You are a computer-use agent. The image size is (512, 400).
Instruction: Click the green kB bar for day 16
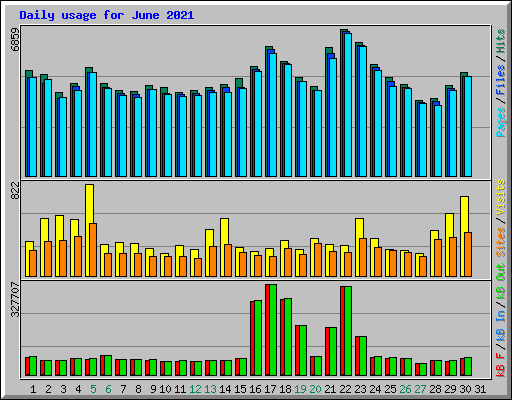258,338
